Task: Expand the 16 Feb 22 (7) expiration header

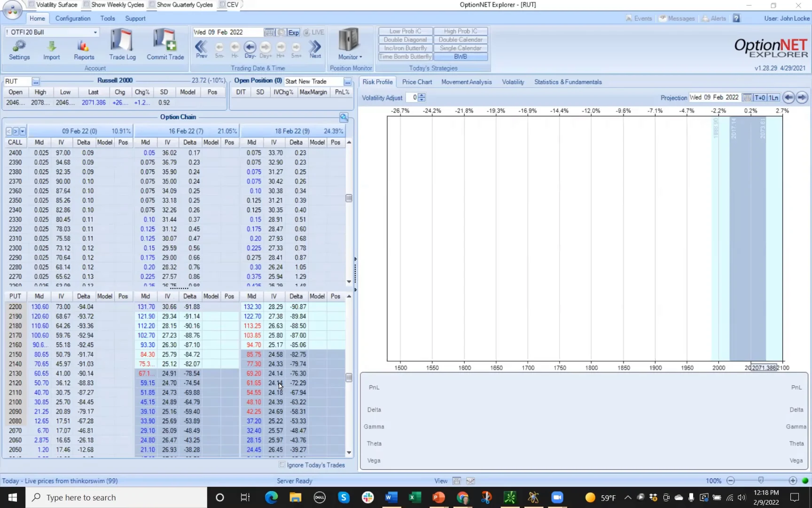Action: point(186,131)
